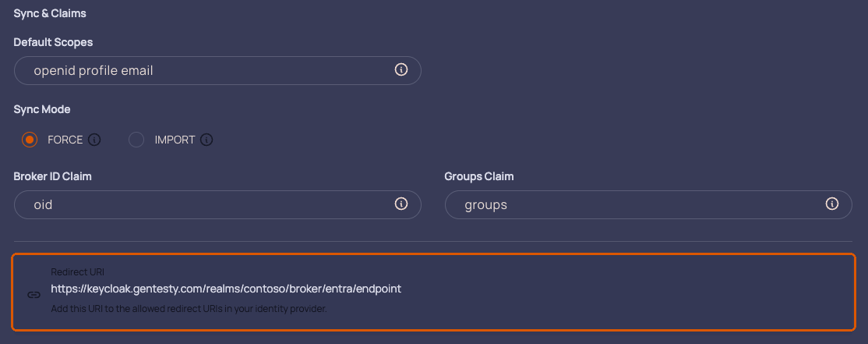
Task: Click the info icon next to IMPORT
Action: point(206,140)
